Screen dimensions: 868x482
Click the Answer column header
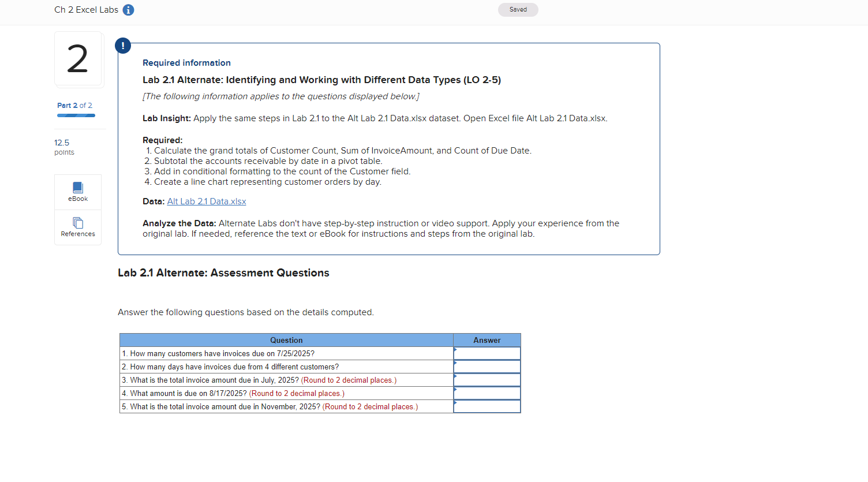point(487,340)
